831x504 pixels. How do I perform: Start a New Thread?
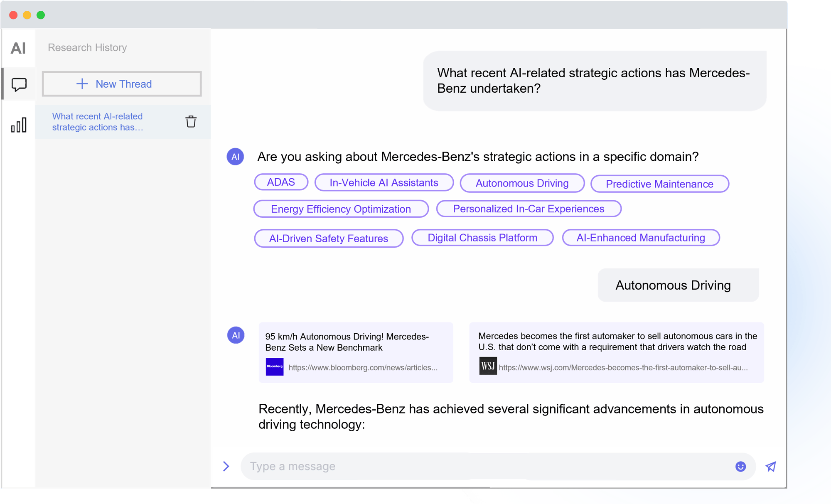[122, 84]
